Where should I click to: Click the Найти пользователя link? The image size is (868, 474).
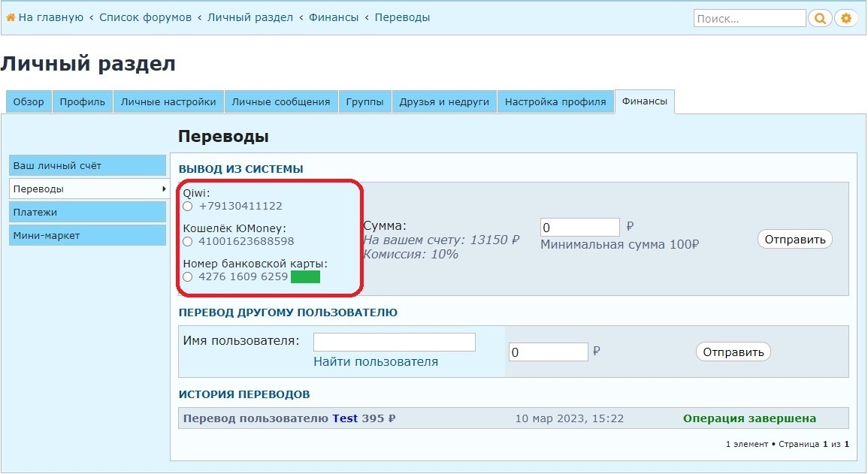coord(375,362)
